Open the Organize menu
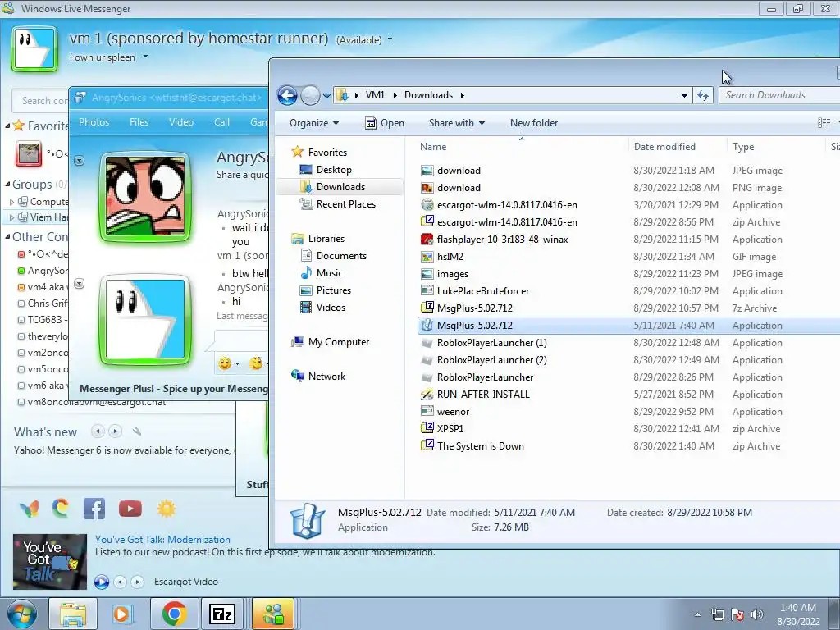The image size is (840, 630). click(314, 123)
